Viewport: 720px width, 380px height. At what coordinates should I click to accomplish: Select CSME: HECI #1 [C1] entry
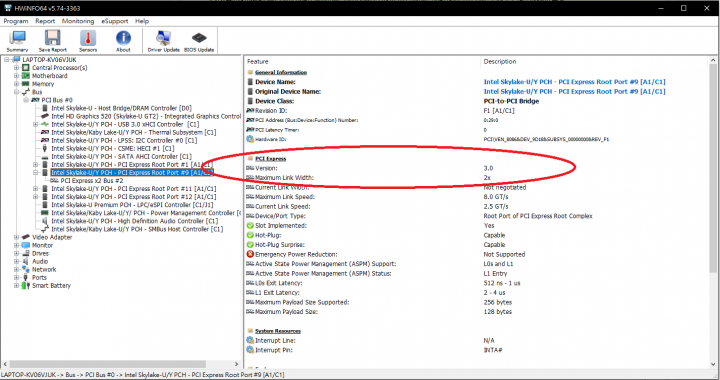coord(112,149)
